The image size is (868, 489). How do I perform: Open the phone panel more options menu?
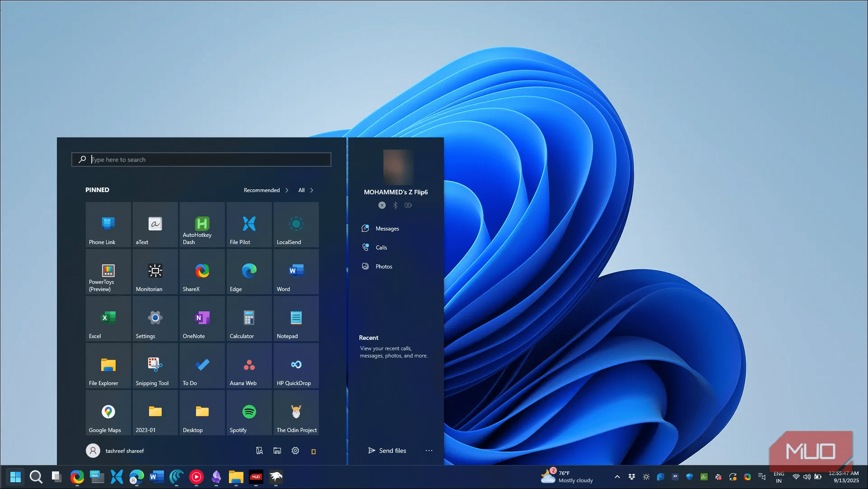[429, 451]
